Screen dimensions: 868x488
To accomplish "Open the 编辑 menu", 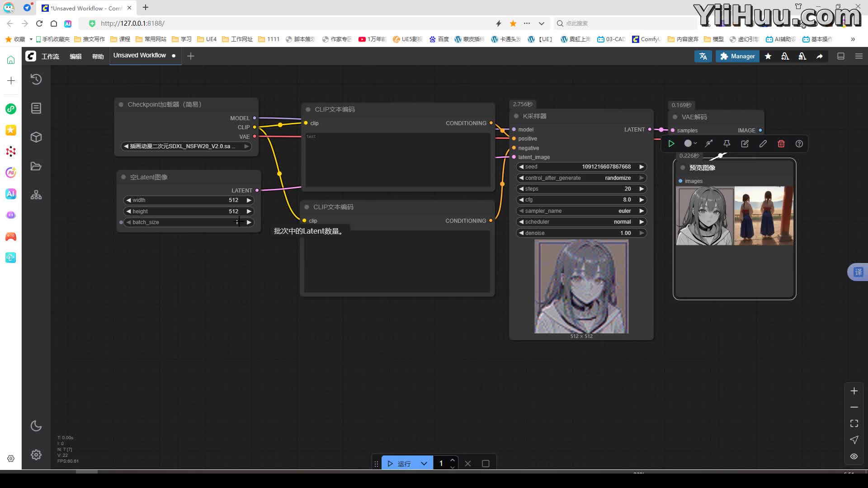I will (75, 56).
